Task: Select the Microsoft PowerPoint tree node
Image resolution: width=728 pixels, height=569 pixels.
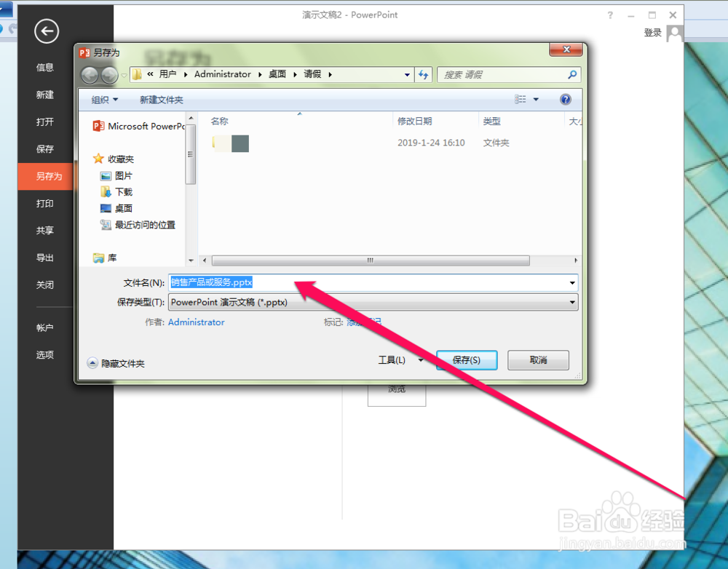Action: pos(138,126)
